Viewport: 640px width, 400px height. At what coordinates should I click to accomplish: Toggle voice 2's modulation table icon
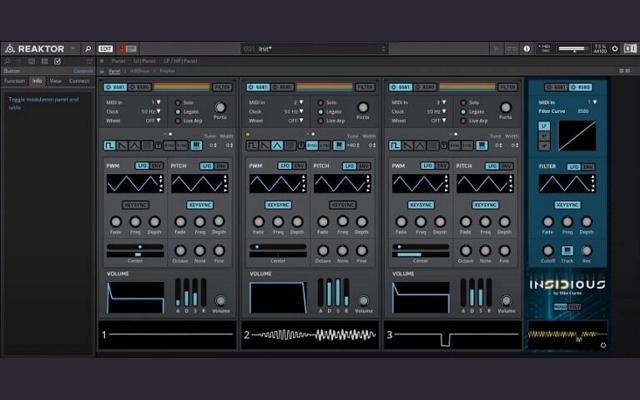(x=339, y=145)
